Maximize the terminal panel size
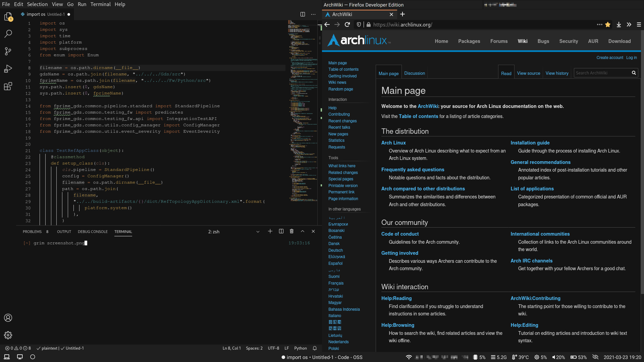The height and width of the screenshot is (362, 644). pyautogui.click(x=303, y=231)
